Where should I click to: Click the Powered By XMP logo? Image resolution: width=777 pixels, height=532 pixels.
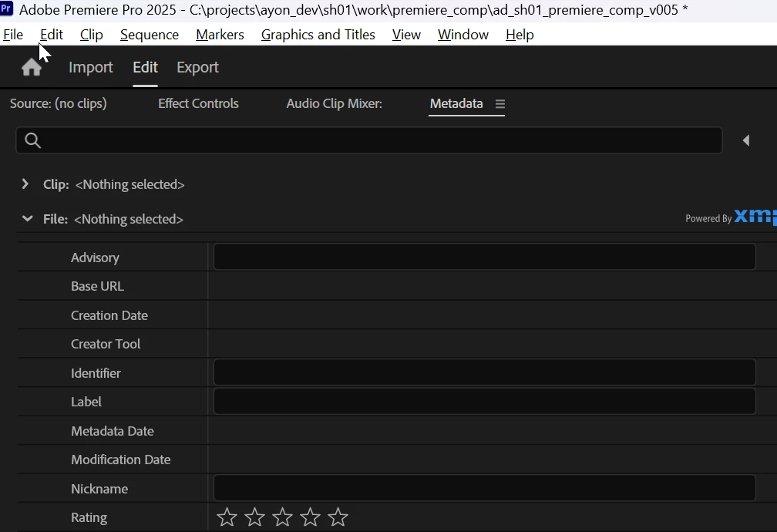(731, 217)
